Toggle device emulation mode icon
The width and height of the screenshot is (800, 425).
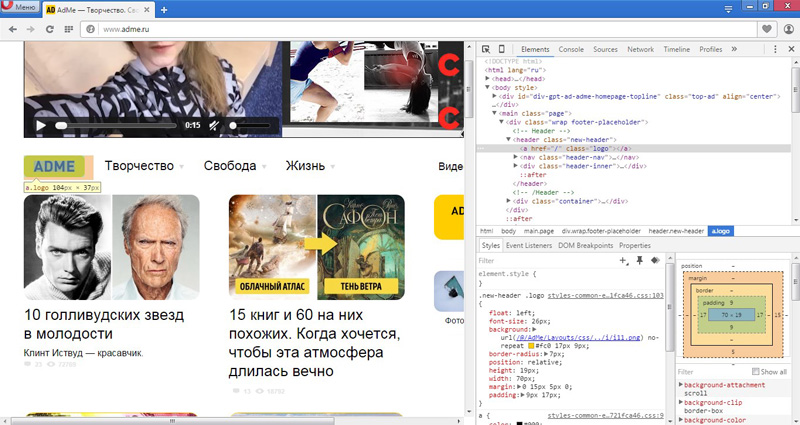[501, 49]
